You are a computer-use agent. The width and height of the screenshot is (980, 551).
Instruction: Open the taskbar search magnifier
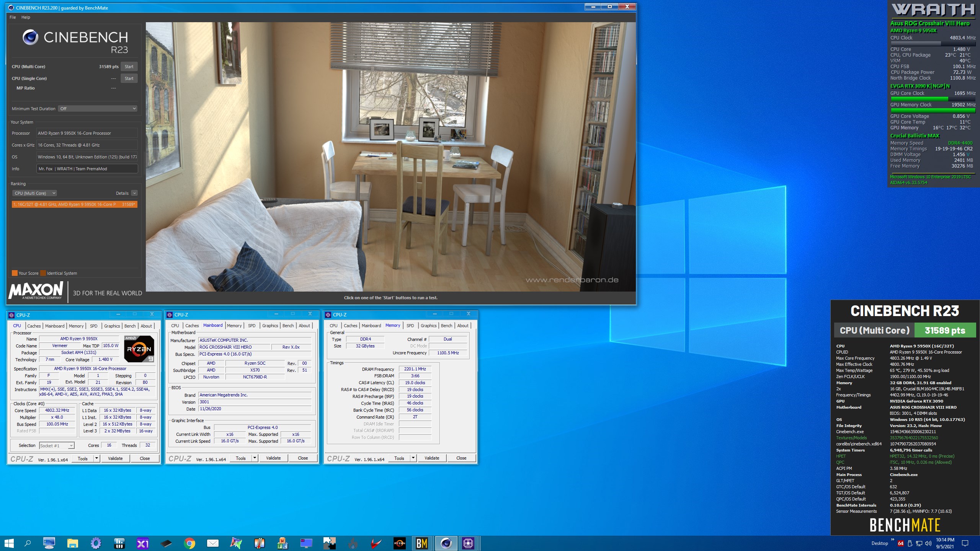(28, 543)
